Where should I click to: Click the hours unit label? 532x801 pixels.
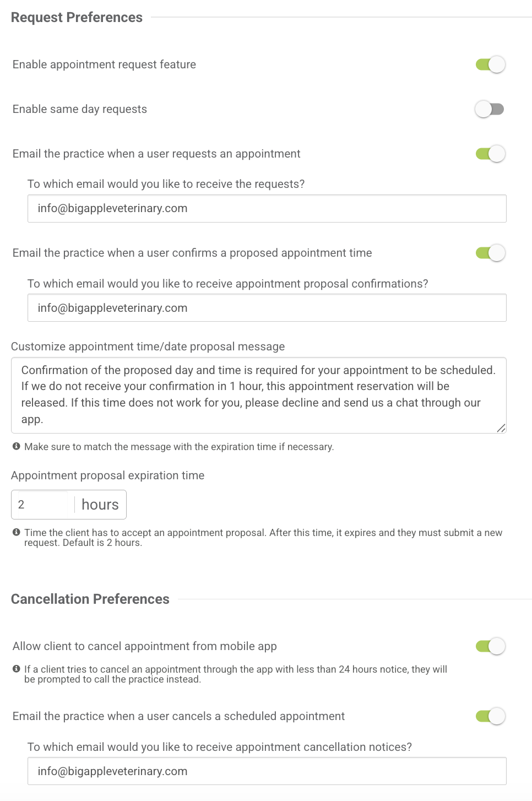pos(100,505)
